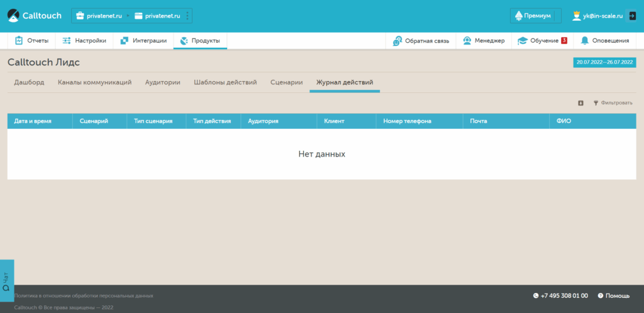
Task: Click the Calltouch Лидс page title
Action: [43, 62]
